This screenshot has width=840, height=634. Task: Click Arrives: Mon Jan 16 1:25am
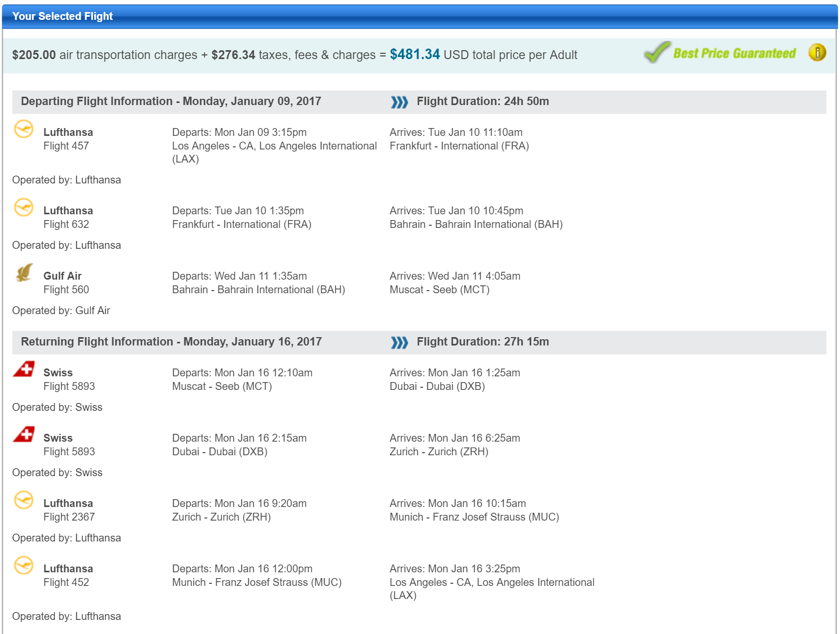click(x=455, y=373)
